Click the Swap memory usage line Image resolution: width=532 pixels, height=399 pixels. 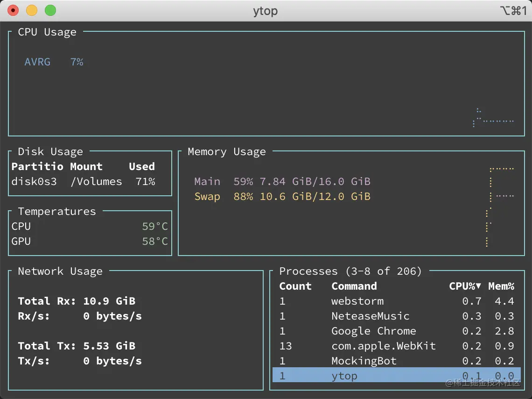click(282, 196)
